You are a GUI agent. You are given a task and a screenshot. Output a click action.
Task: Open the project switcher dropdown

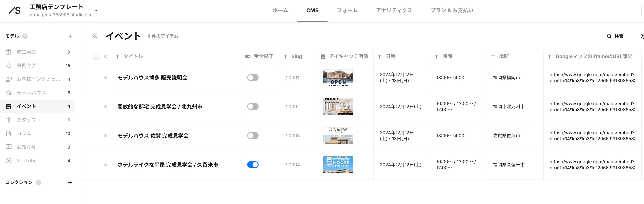[x=96, y=11]
